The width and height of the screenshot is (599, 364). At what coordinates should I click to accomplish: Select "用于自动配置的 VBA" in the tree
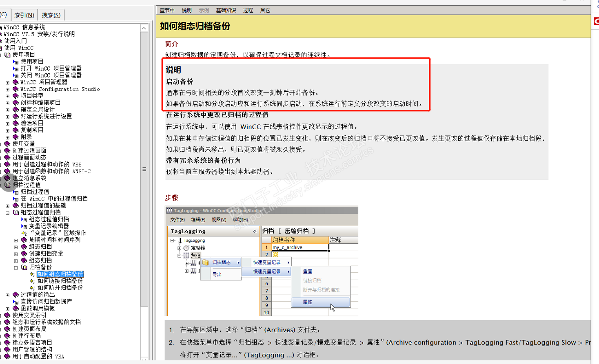38,356
